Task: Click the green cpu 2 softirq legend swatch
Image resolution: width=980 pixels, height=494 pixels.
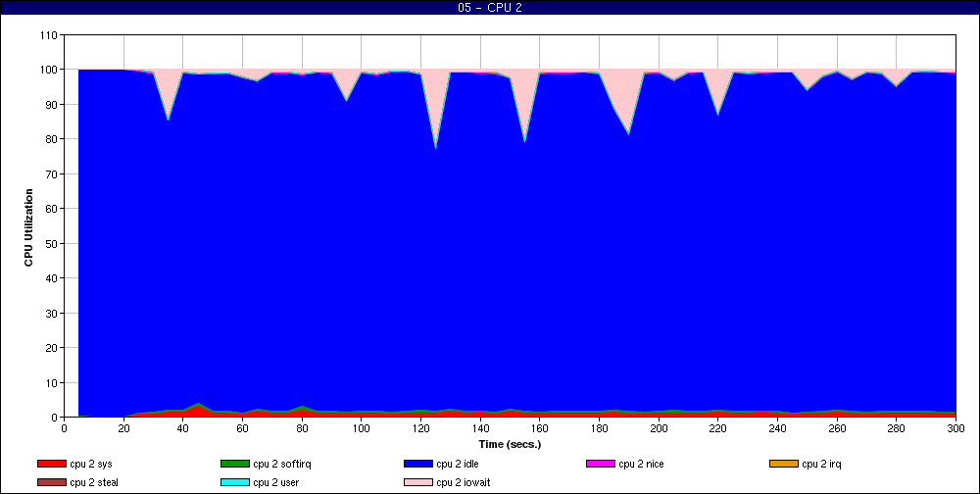Action: [234, 464]
